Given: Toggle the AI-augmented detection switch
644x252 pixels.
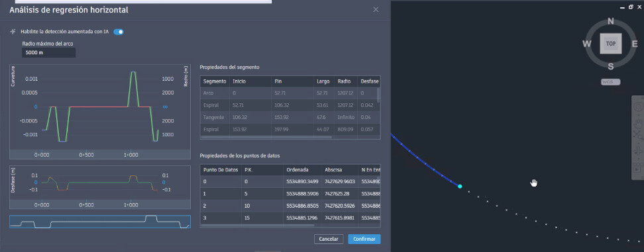Looking at the screenshot, I should pos(119,32).
